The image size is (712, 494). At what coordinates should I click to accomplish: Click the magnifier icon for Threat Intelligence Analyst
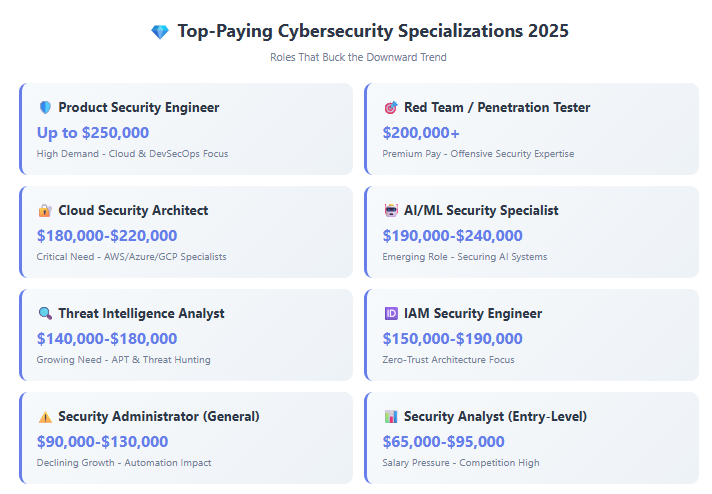tap(45, 314)
